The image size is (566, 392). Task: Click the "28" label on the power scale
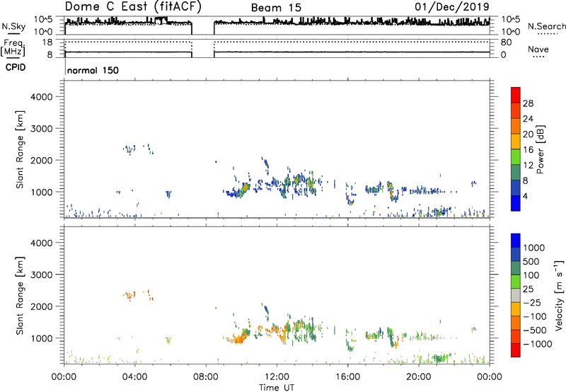[x=528, y=103]
